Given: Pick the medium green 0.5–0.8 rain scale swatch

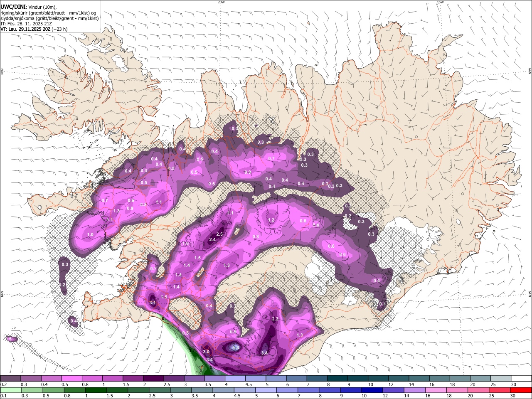Looking at the screenshot, I should coord(53,390).
